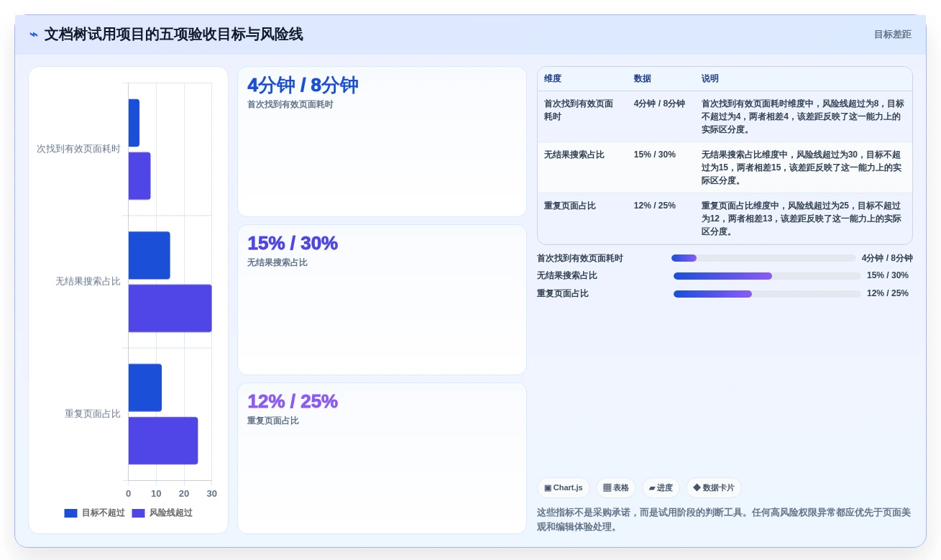
Task: Select the 无结果搜索占比 table row name
Action: click(574, 155)
